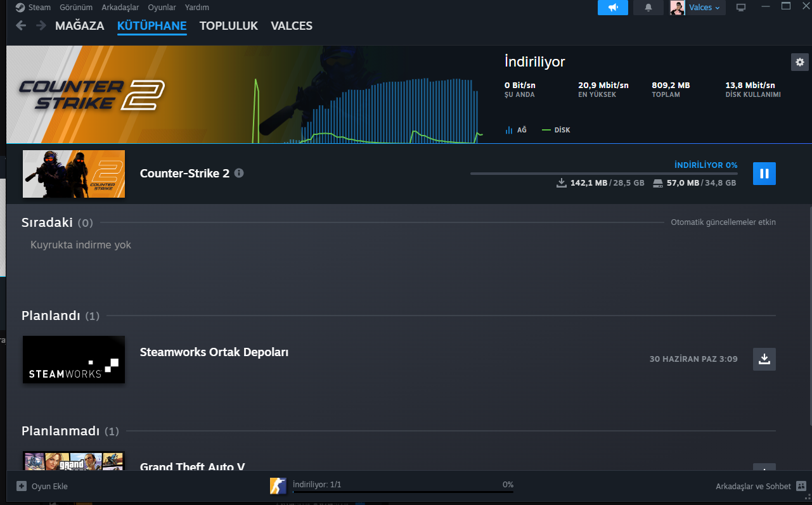812x505 pixels.
Task: Click the Kuyrukta indirme yok message
Action: pyautogui.click(x=81, y=245)
